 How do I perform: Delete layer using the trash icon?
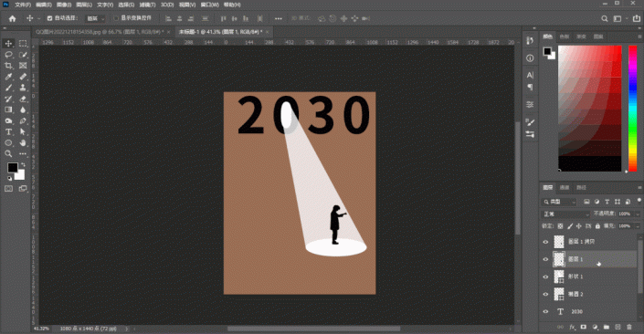point(629,327)
